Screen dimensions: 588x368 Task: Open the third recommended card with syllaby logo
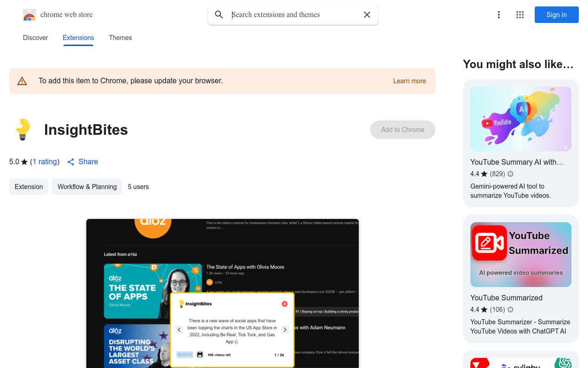pyautogui.click(x=521, y=360)
